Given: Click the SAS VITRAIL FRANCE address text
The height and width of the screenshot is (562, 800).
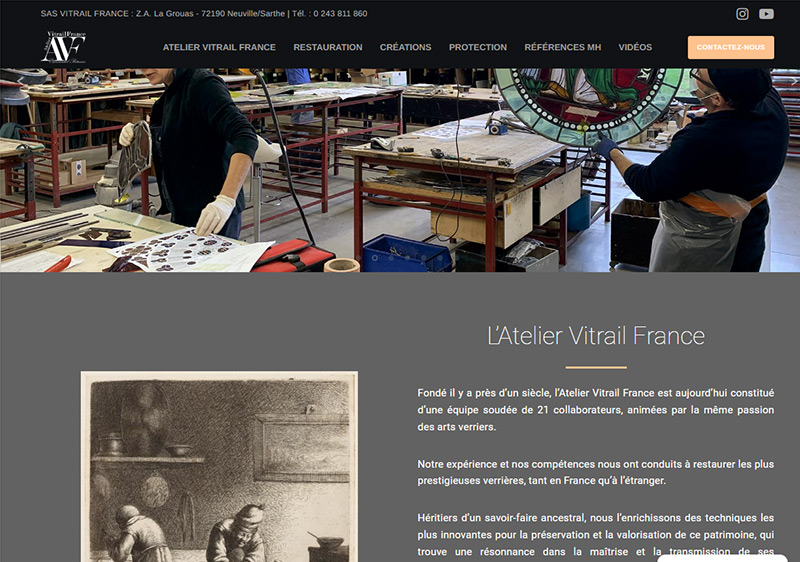Looking at the screenshot, I should point(163,14).
